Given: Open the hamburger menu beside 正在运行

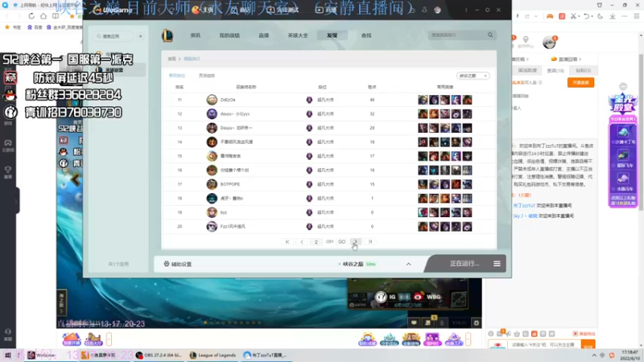Looking at the screenshot, I should (497, 264).
